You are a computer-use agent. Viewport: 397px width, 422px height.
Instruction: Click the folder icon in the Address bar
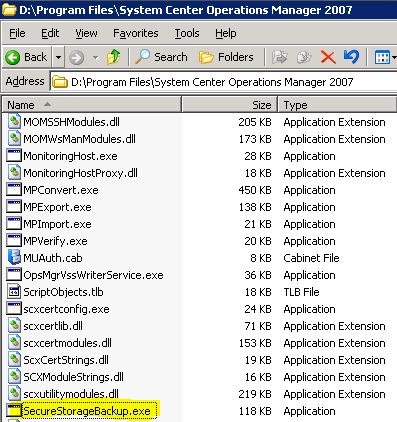point(60,82)
